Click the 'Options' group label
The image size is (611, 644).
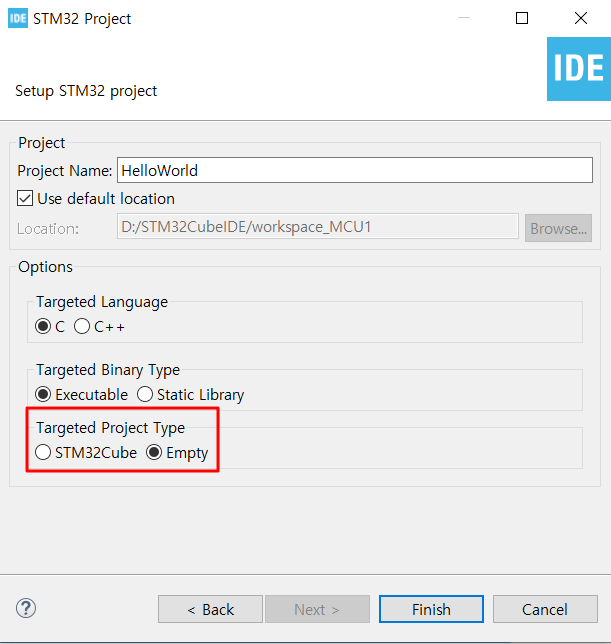(x=45, y=267)
